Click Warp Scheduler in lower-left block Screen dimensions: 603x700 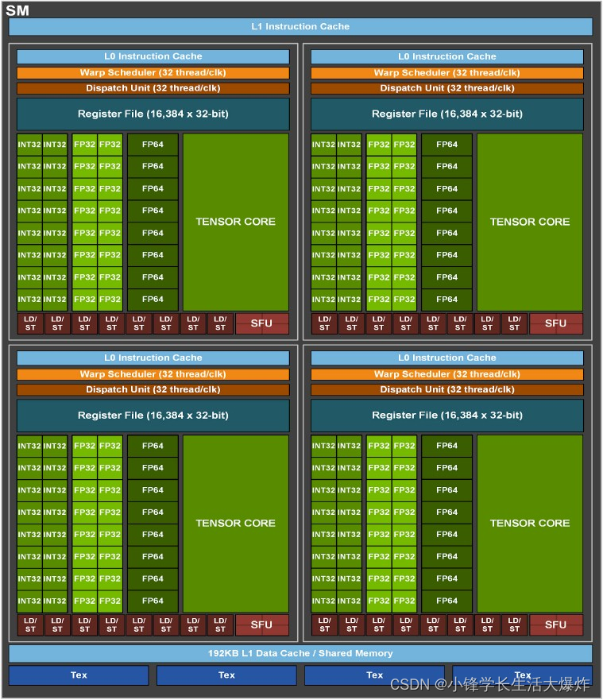click(153, 374)
